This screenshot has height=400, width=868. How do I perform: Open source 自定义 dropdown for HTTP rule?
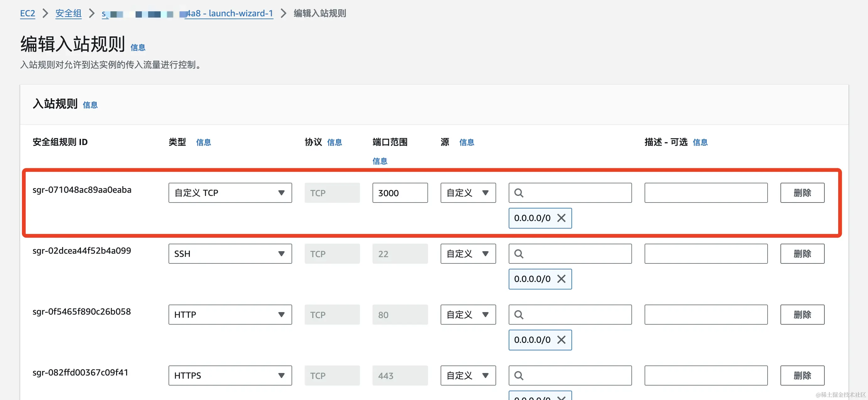(468, 315)
